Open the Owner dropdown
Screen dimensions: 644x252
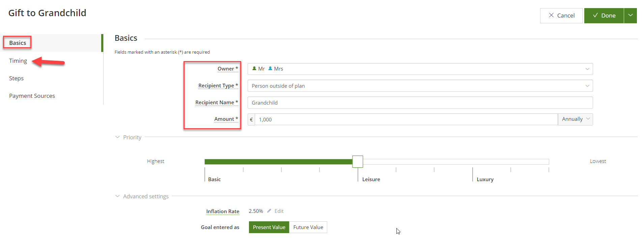click(420, 69)
